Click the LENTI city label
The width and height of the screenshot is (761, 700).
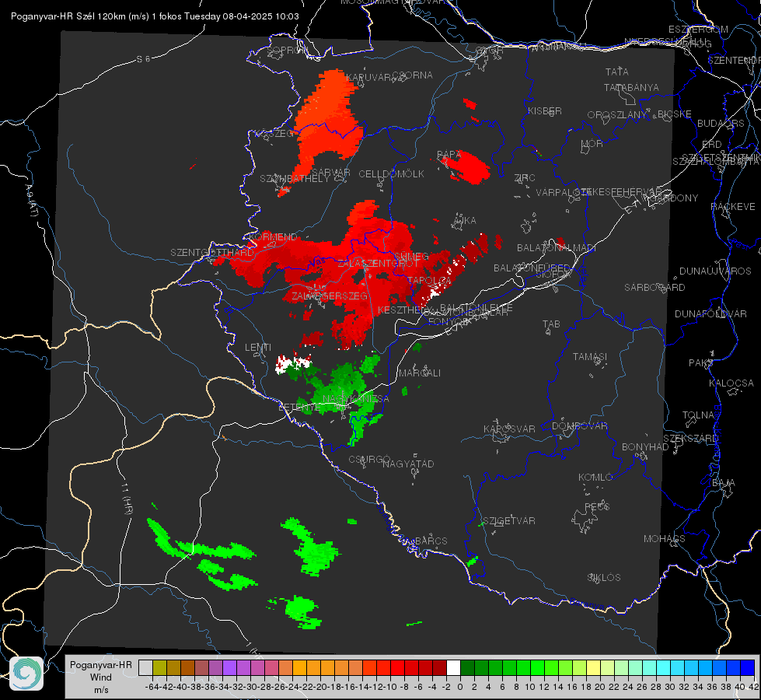[258, 348]
